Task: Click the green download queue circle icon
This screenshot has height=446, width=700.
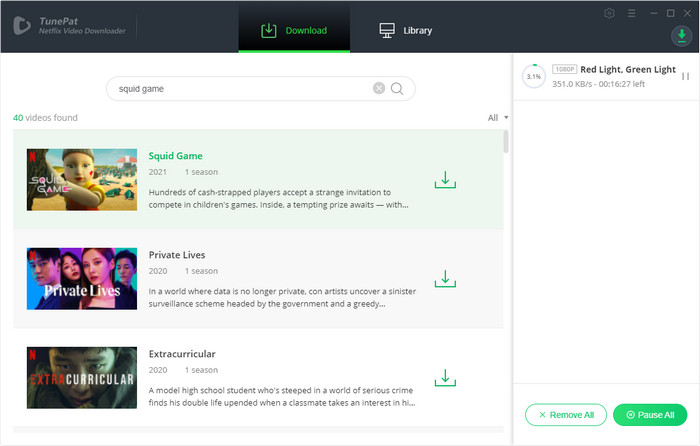Action: click(681, 36)
